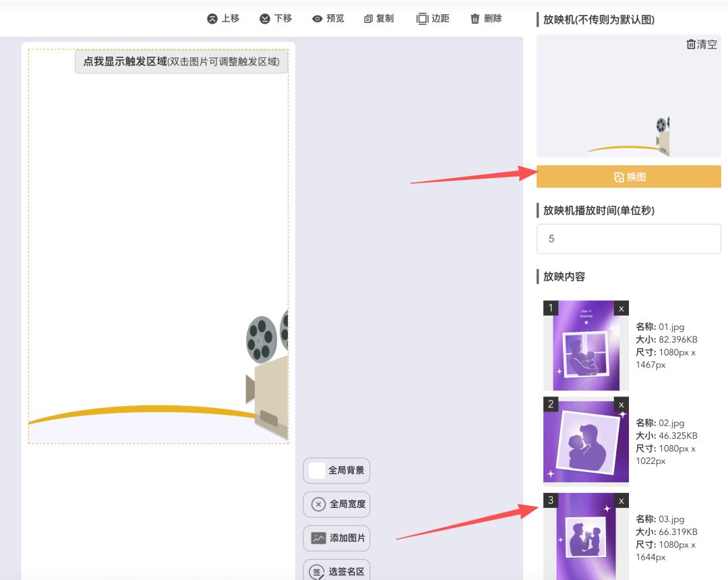This screenshot has height=580, width=728.
Task: Click the 大小: 46.325KB text
Action: click(x=666, y=436)
